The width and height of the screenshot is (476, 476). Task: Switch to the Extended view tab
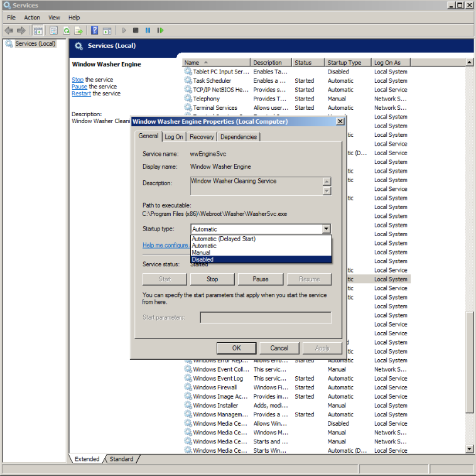coord(87,458)
